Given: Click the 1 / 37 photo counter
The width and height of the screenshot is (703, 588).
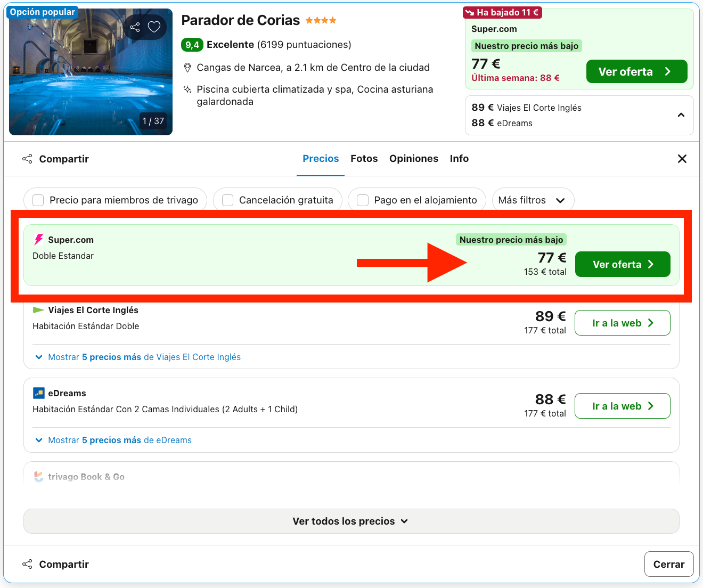Looking at the screenshot, I should point(153,121).
